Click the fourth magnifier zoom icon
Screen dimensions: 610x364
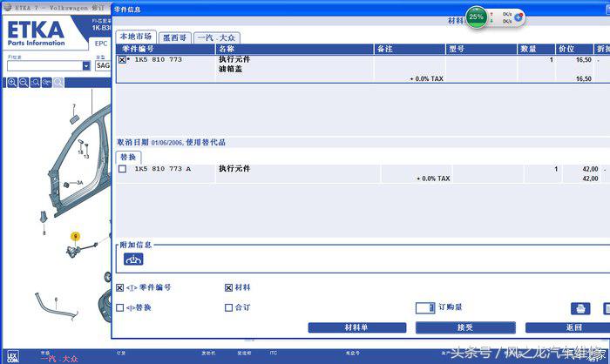(x=47, y=83)
